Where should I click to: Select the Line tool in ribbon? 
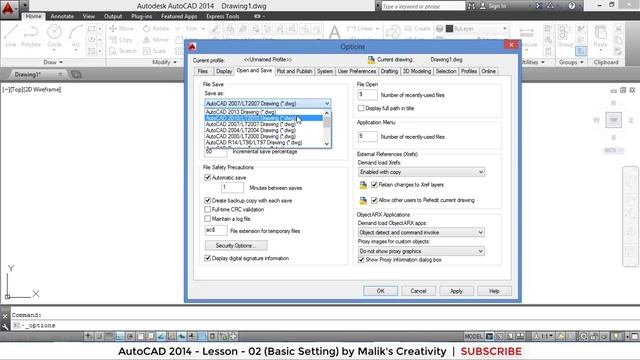click(x=11, y=36)
